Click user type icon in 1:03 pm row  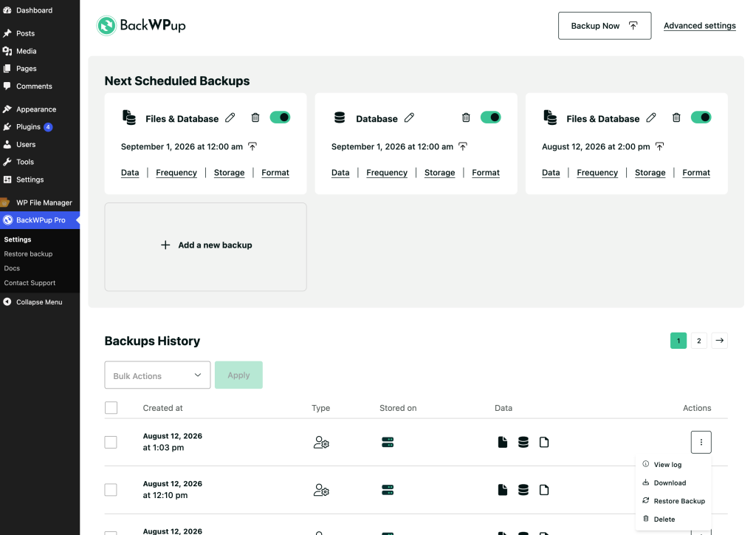click(321, 443)
